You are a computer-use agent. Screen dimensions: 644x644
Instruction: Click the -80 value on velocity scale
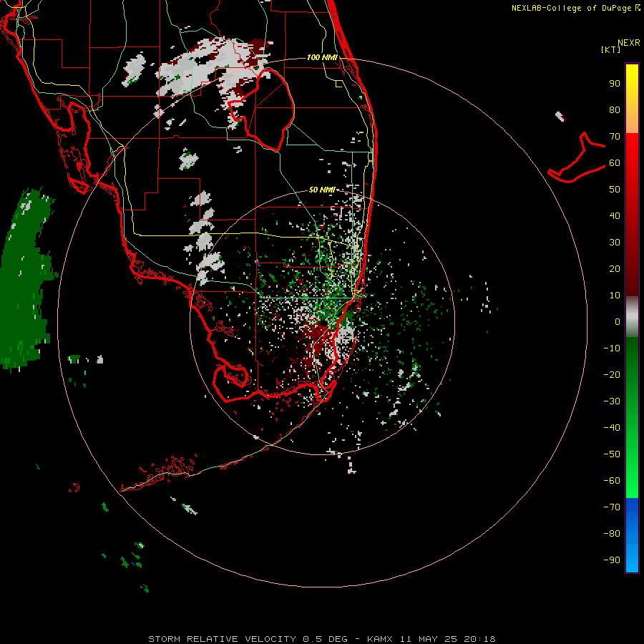(x=612, y=534)
